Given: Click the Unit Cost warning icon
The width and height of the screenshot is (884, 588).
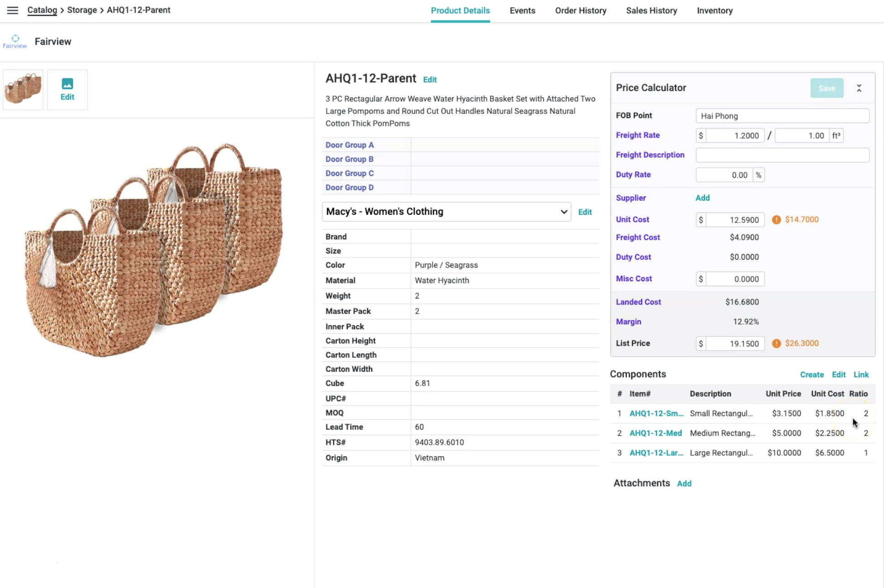Looking at the screenshot, I should (776, 220).
